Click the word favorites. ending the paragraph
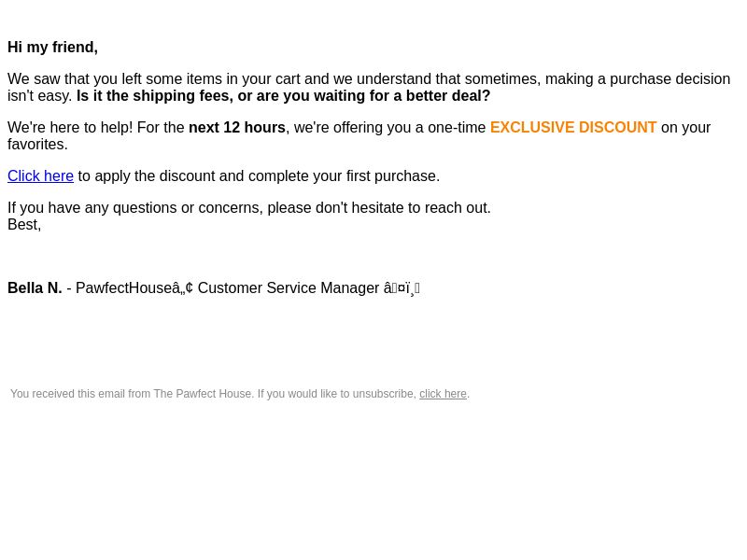Screen dimensions: 747x560 tap(37, 145)
